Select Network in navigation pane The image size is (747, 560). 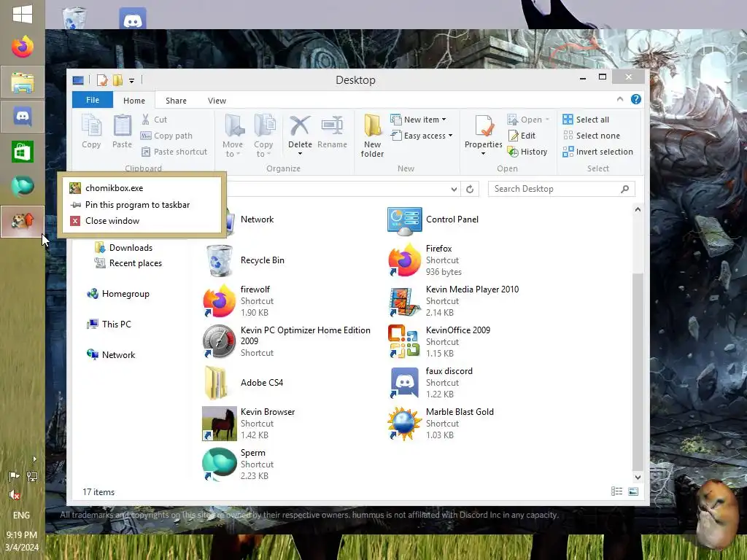(111, 355)
